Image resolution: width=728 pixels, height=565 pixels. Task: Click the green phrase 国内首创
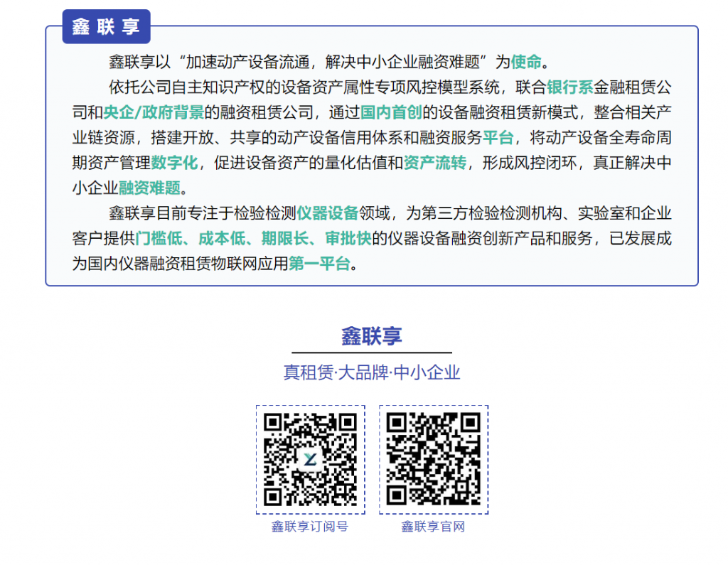click(x=391, y=112)
